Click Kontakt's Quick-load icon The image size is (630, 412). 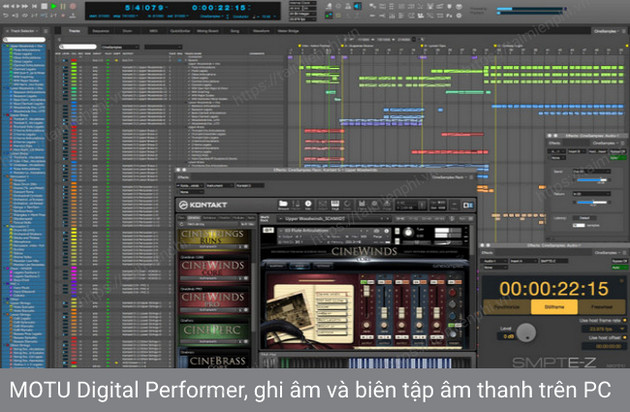[348, 205]
